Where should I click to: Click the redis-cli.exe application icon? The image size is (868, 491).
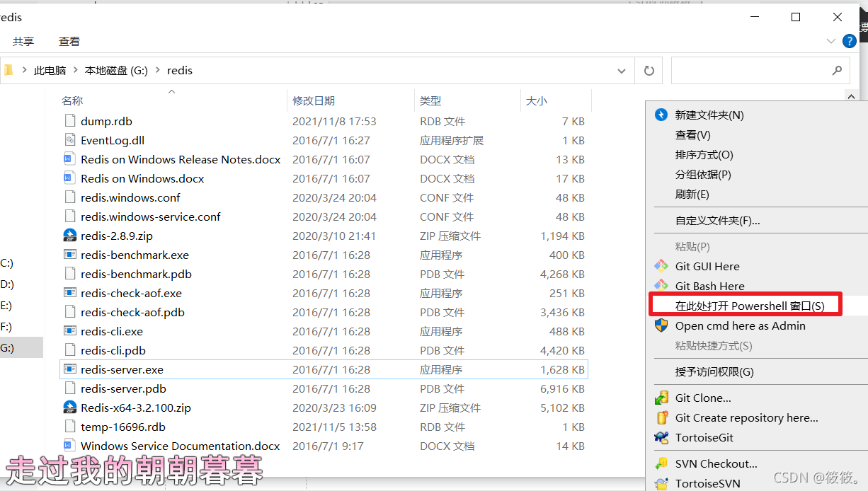click(x=69, y=331)
